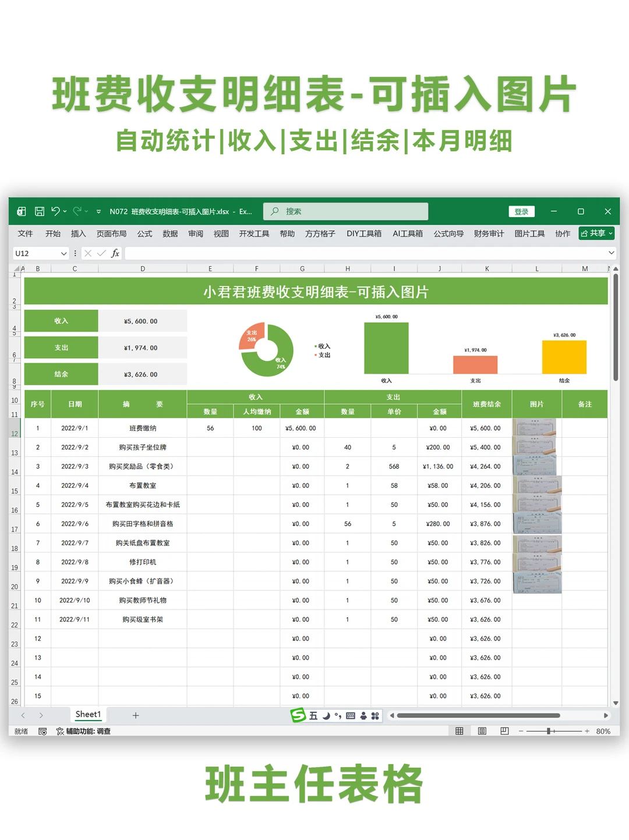The width and height of the screenshot is (629, 840).
Task: Switch to the 插入 ribbon tab
Action: pyautogui.click(x=78, y=233)
